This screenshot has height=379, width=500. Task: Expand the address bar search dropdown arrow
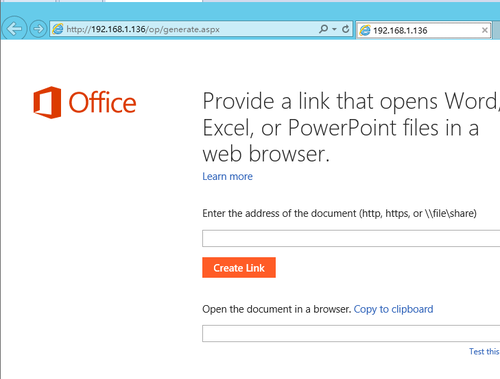(x=334, y=29)
